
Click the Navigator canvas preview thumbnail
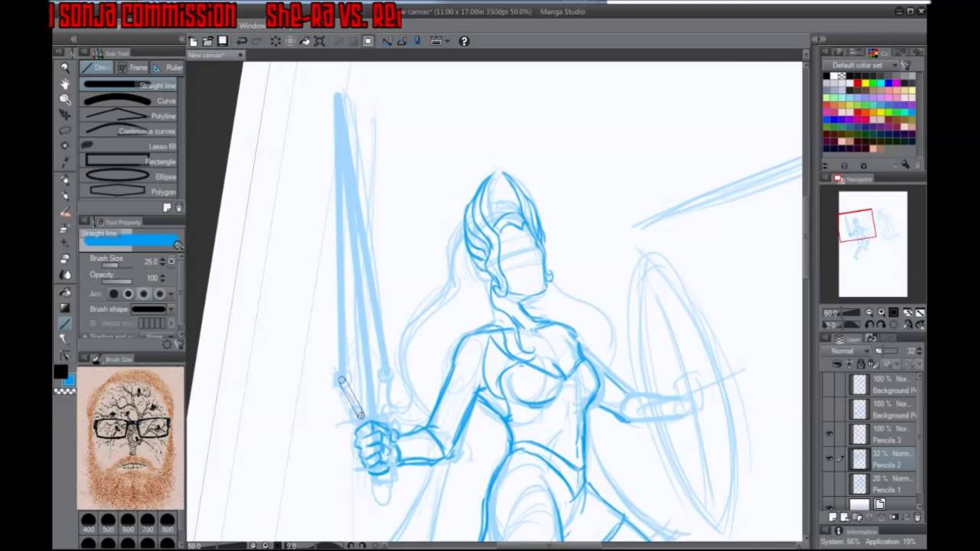(x=873, y=244)
